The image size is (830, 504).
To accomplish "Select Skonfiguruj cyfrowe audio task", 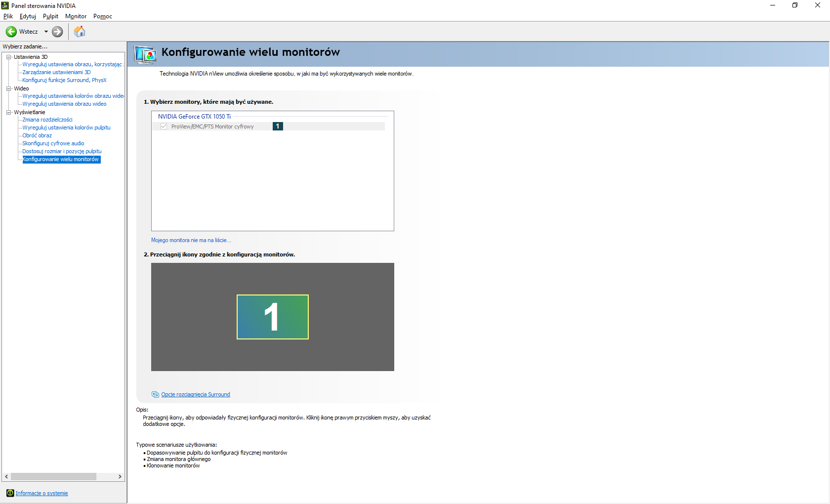I will point(53,143).
